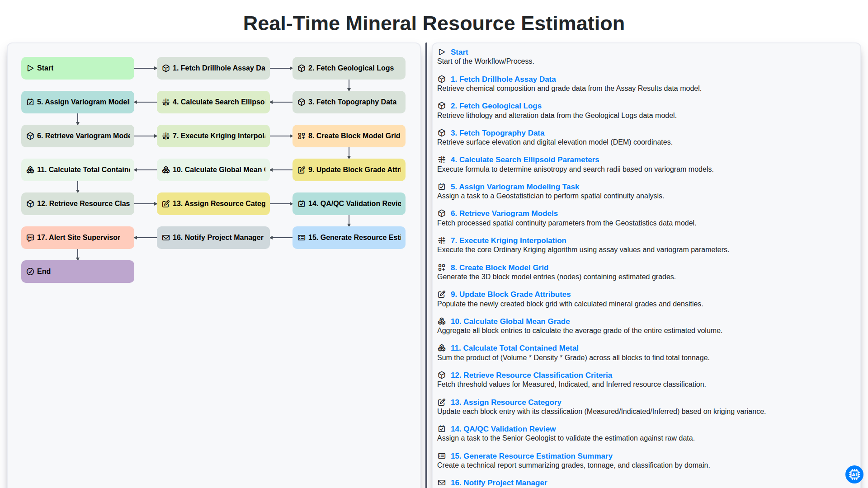
Task: Click formula icon beside Calculate Search Ellipsoid Parameters
Action: coord(442,160)
